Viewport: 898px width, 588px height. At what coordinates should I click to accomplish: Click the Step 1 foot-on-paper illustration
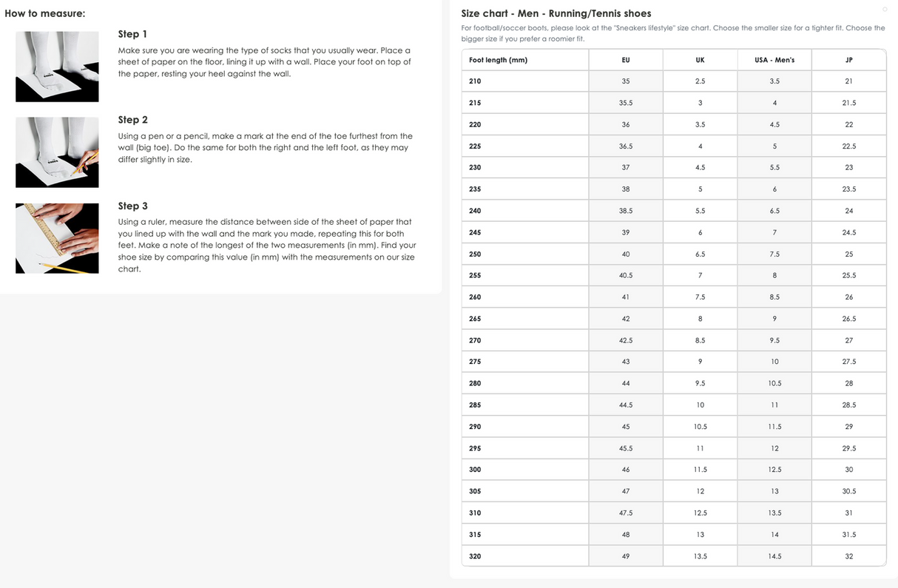57,67
